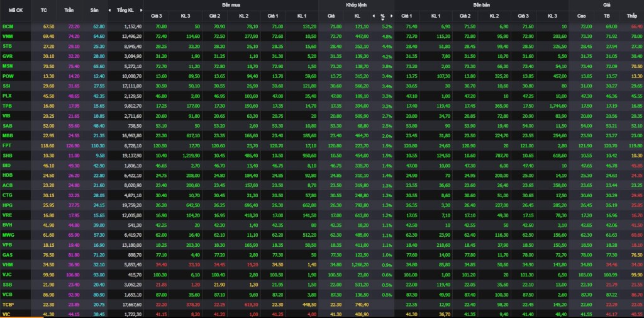
Task: Select the POW ticker symbol
Action: click(x=8, y=76)
